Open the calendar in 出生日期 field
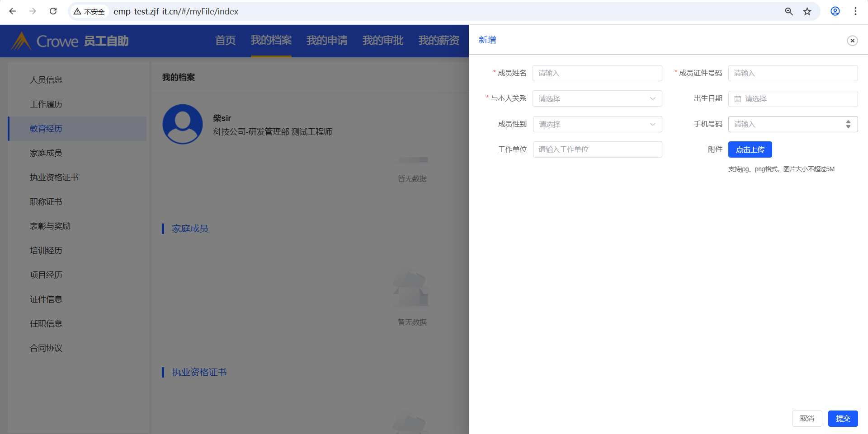Image resolution: width=868 pixels, height=434 pixels. [x=738, y=99]
